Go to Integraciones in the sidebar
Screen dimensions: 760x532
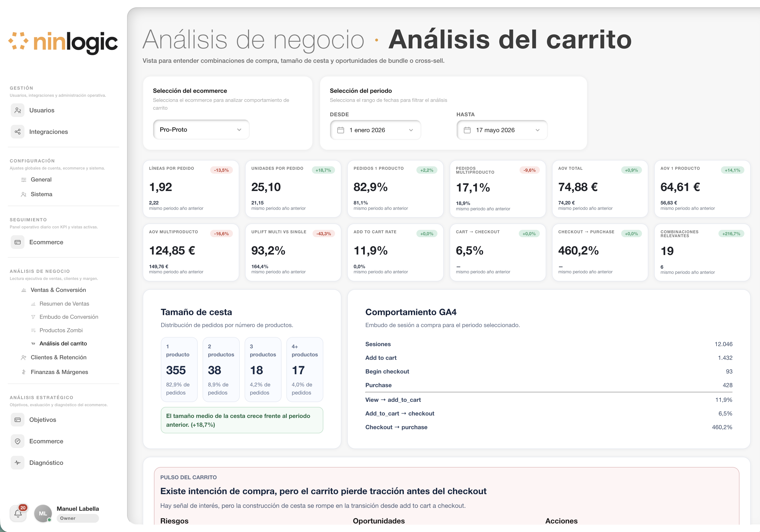coord(48,132)
